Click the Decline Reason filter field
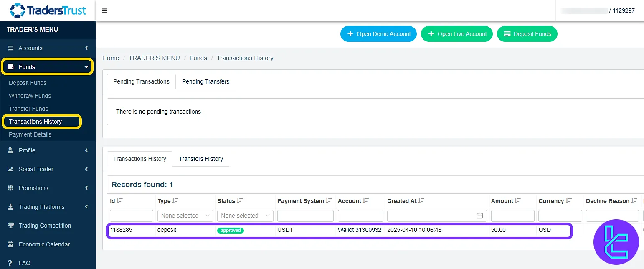 [x=612, y=216]
